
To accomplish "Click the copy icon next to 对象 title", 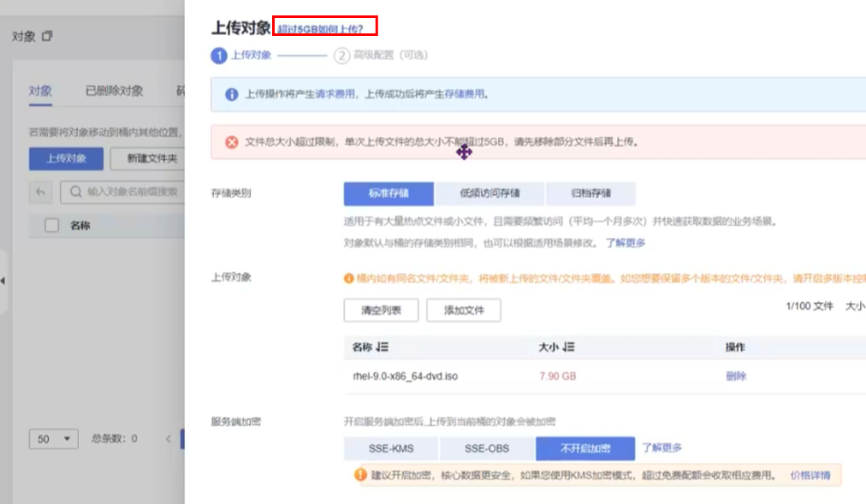I will coord(47,36).
